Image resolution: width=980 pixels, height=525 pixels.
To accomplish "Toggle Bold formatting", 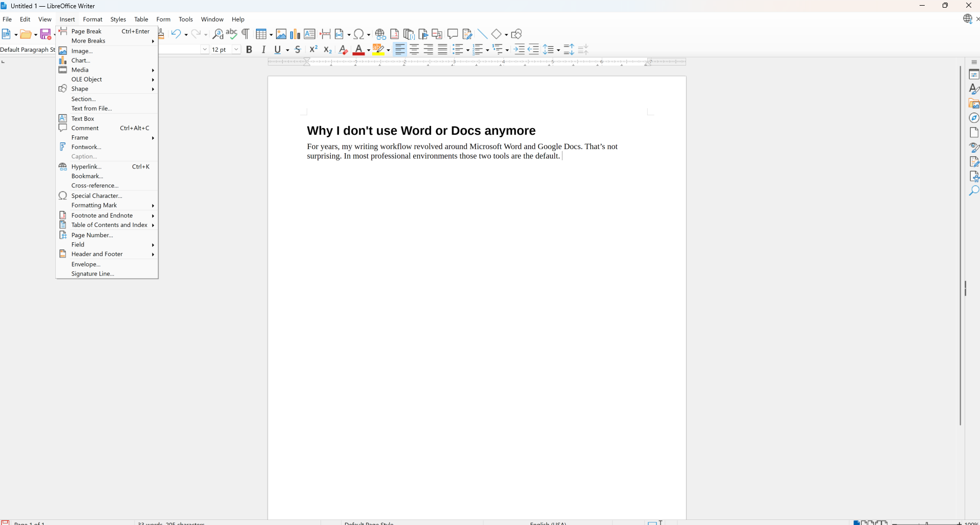I will click(x=249, y=50).
